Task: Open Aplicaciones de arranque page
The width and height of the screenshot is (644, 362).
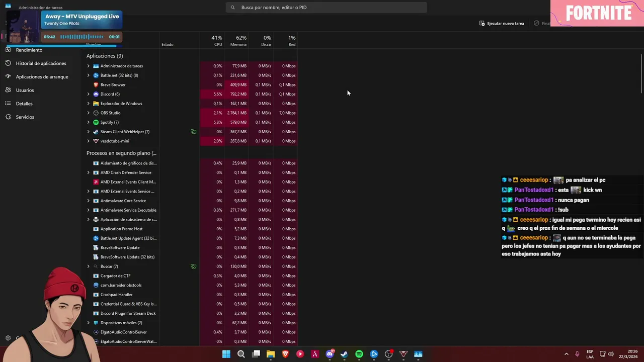Action: 41,77
